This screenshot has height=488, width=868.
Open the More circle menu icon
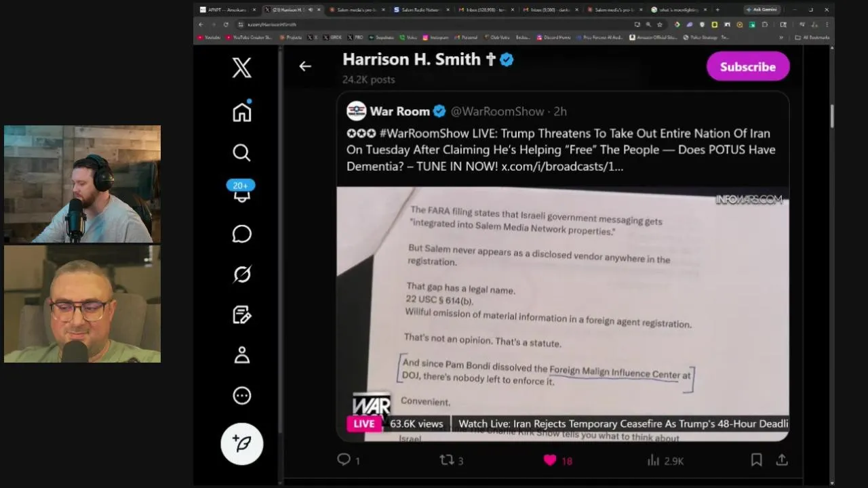click(x=241, y=396)
